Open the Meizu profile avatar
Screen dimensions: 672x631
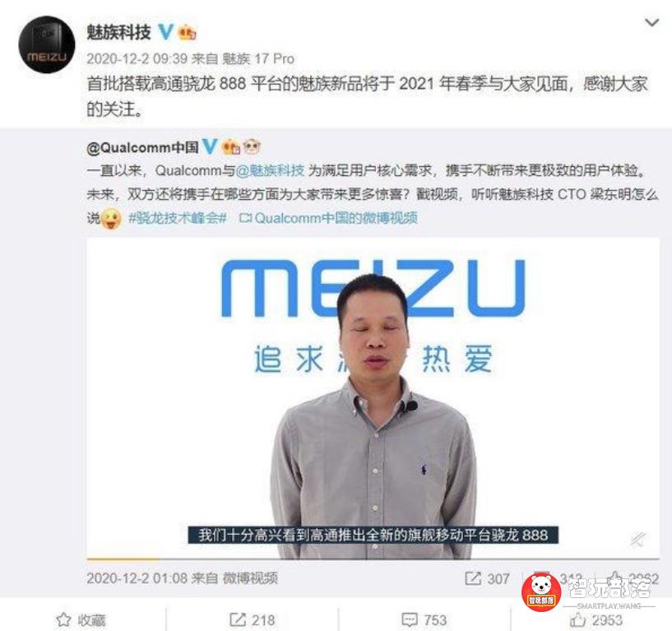pyautogui.click(x=47, y=45)
